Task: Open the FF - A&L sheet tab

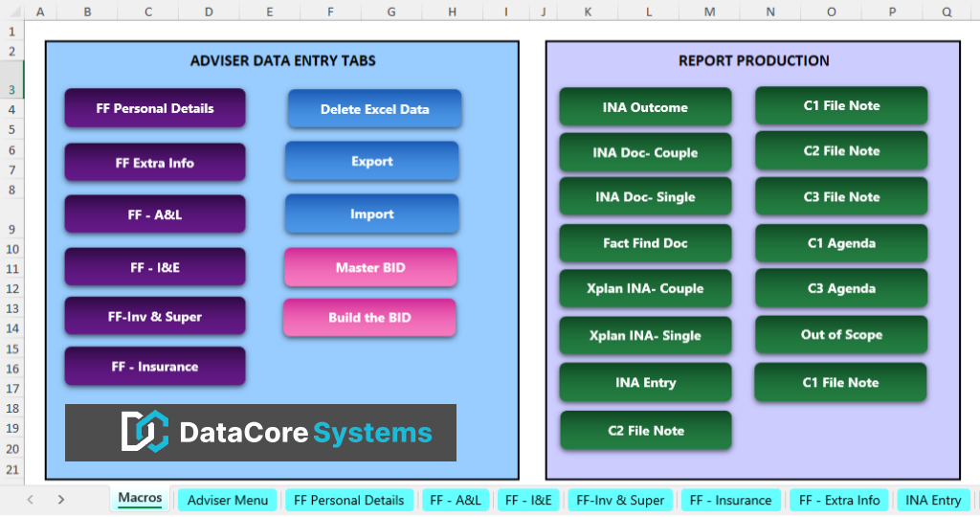Action: (x=455, y=500)
